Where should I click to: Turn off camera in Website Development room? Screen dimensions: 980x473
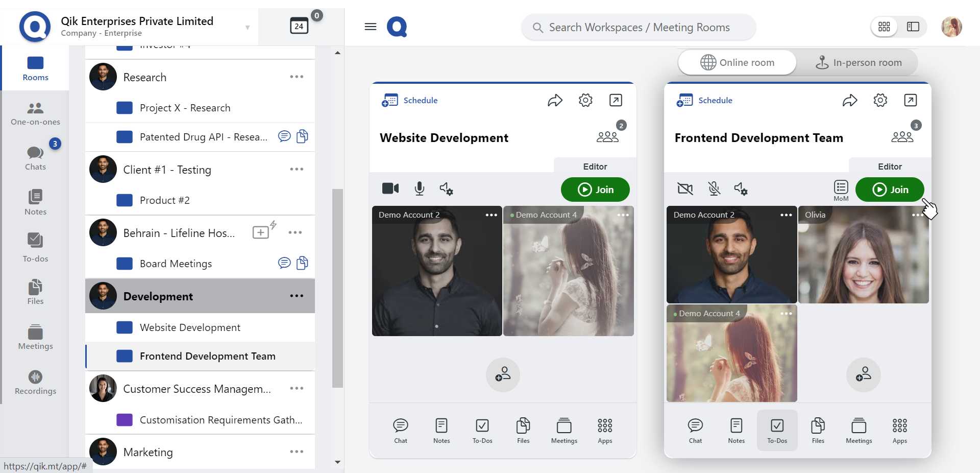tap(390, 189)
